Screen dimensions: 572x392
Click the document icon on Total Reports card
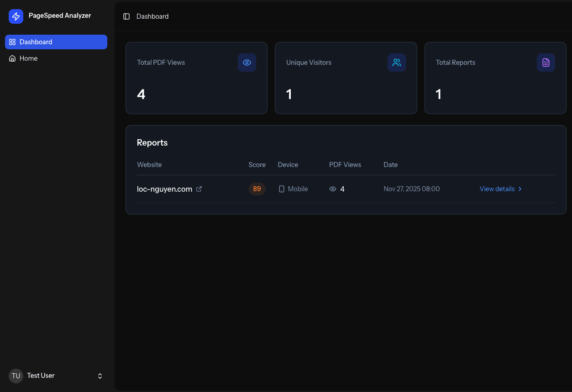pyautogui.click(x=546, y=63)
